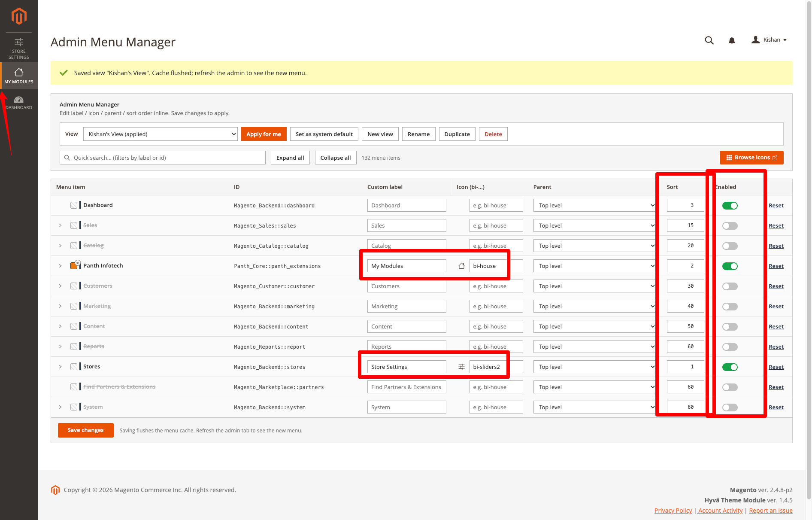Click New view button
Image resolution: width=812 pixels, height=520 pixels.
pyautogui.click(x=380, y=134)
